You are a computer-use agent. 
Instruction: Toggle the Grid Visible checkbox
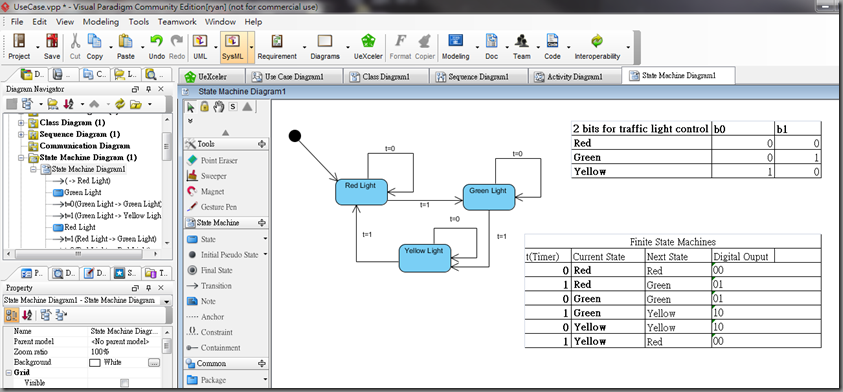pyautogui.click(x=124, y=383)
